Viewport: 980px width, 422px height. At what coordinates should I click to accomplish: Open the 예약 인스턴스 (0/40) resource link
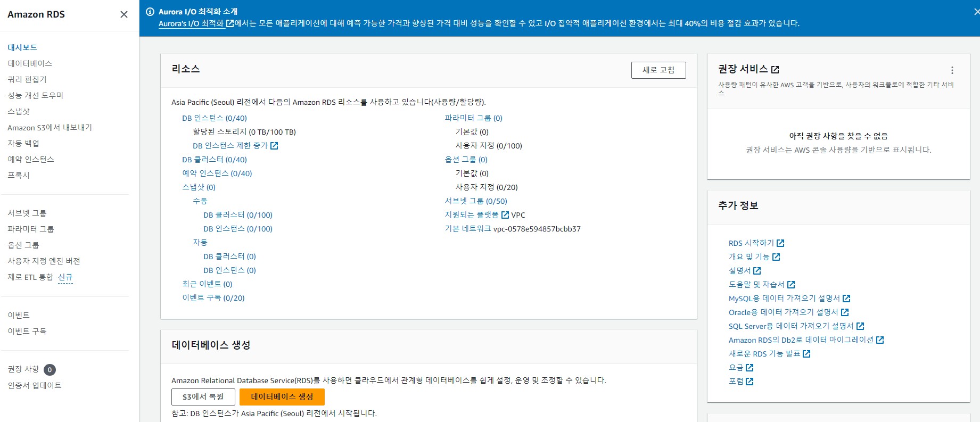217,173
